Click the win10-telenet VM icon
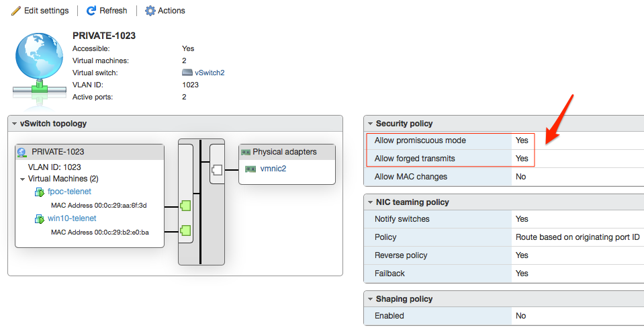The image size is (644, 332). point(39,219)
